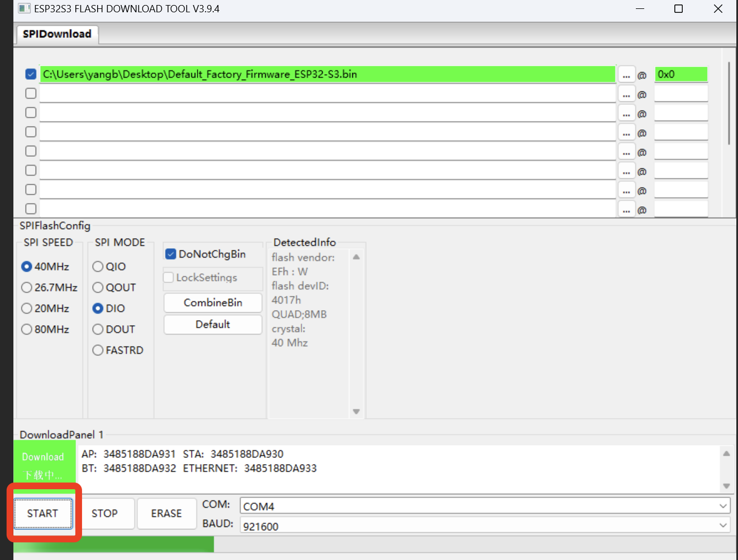Screen dimensions: 738x560
Task: Click the ERASE button
Action: tap(166, 513)
